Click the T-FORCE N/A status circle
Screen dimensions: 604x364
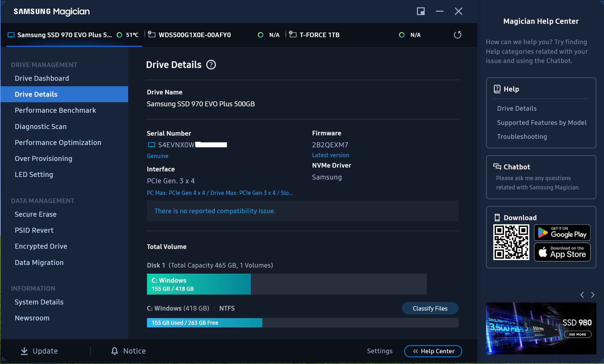(402, 35)
